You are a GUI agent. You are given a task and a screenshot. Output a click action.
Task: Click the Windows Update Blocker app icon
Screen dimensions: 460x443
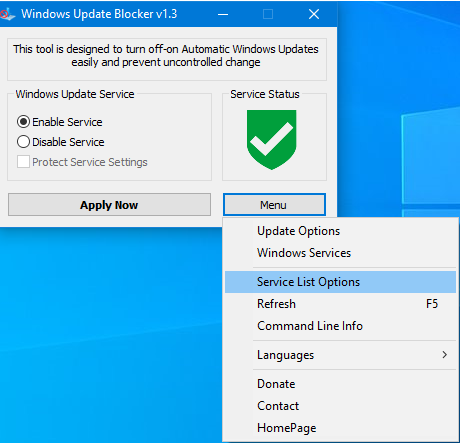(7, 14)
